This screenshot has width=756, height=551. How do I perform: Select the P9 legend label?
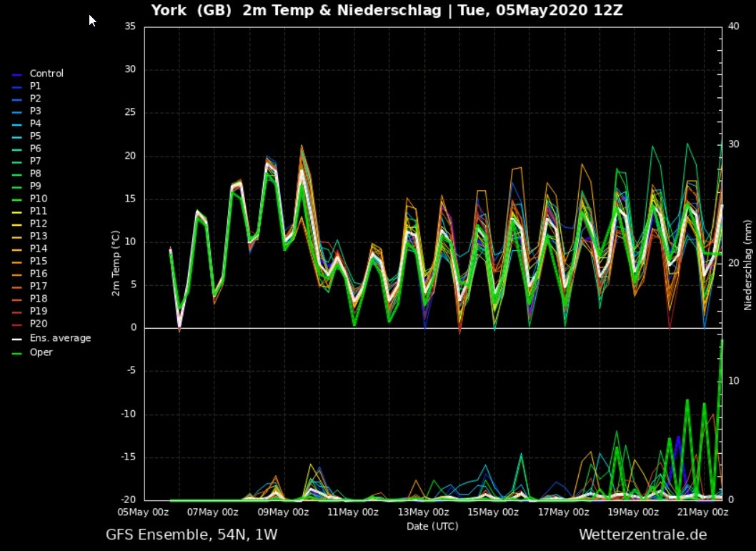pos(35,186)
